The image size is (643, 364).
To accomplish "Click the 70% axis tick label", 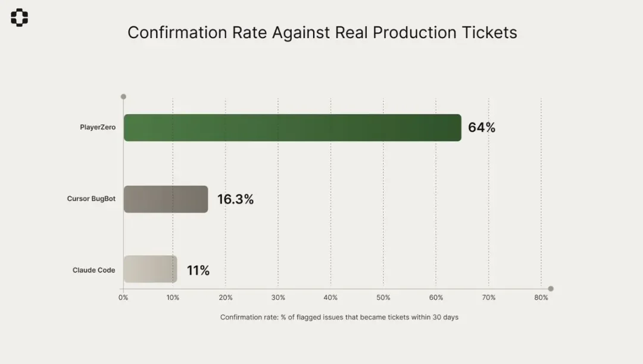I will point(488,297).
